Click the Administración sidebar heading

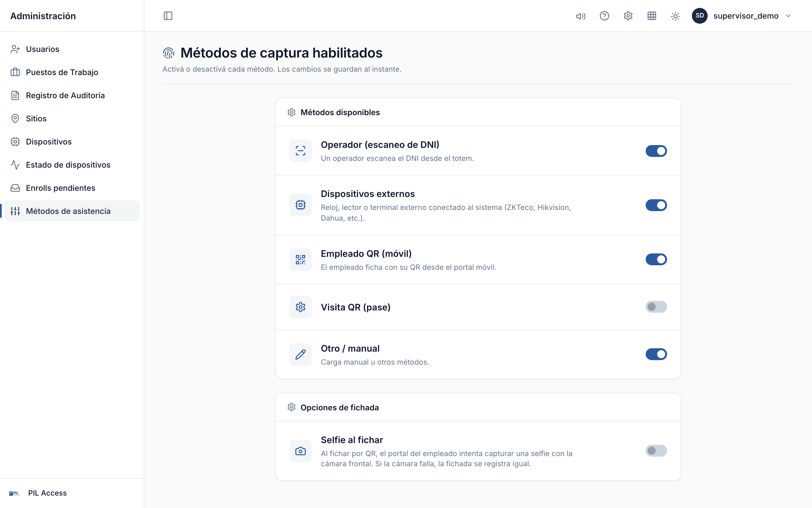tap(43, 16)
